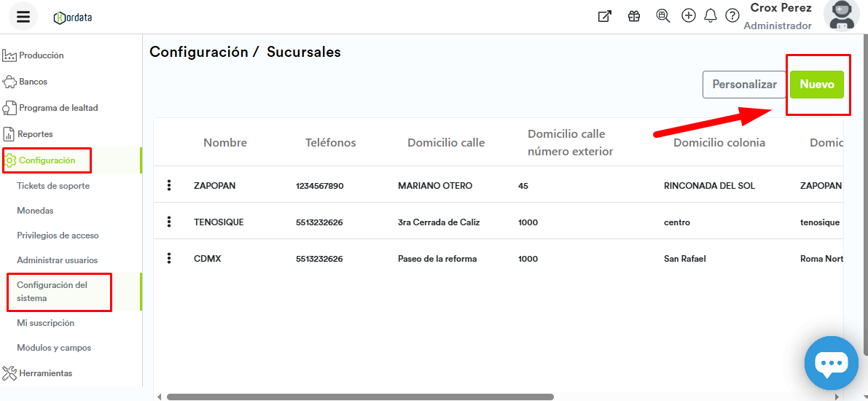This screenshot has height=401, width=868.
Task: Open the Bancos sidebar section
Action: click(33, 82)
